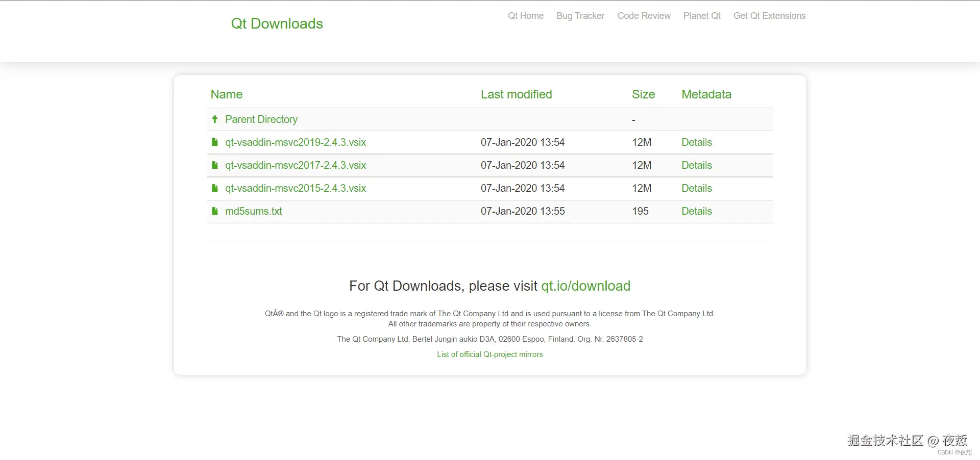Select the modified date of msvc2015 file

pos(523,188)
